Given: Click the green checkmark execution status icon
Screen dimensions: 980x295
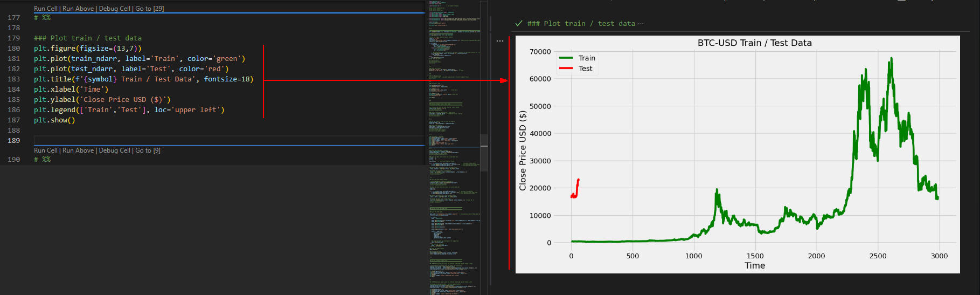Looking at the screenshot, I should coord(519,23).
